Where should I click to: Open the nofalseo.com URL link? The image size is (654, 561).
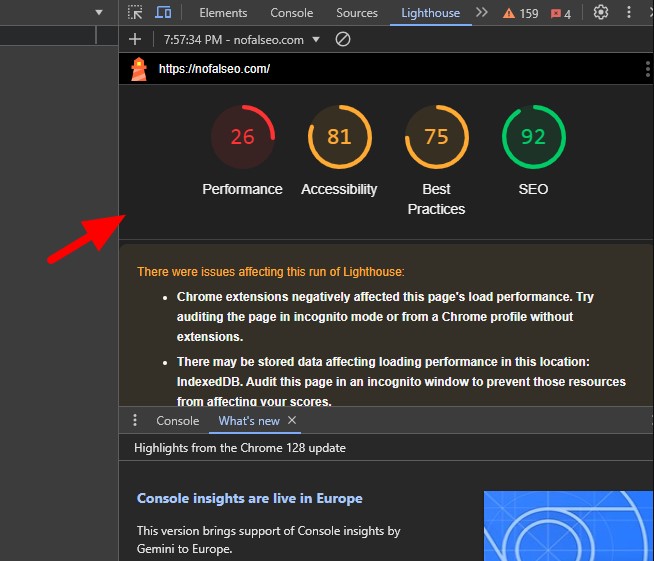click(x=214, y=69)
